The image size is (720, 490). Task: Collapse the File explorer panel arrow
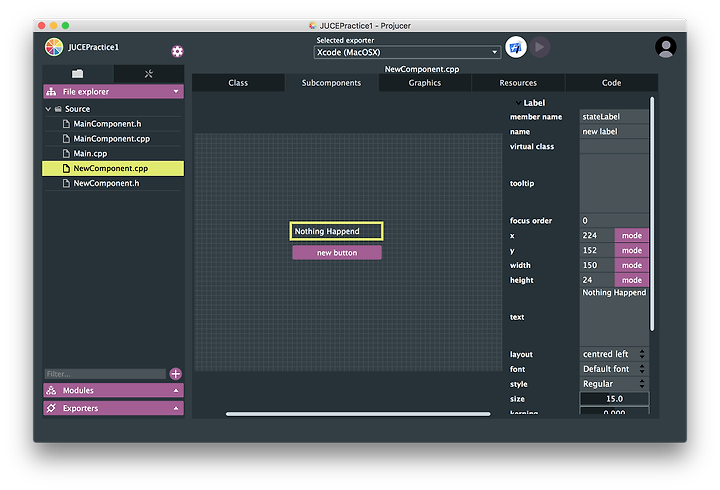[x=176, y=91]
